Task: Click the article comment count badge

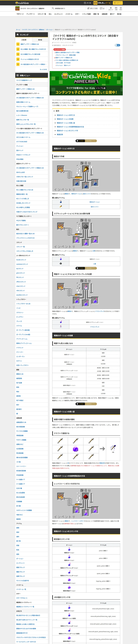Action: 117,45
